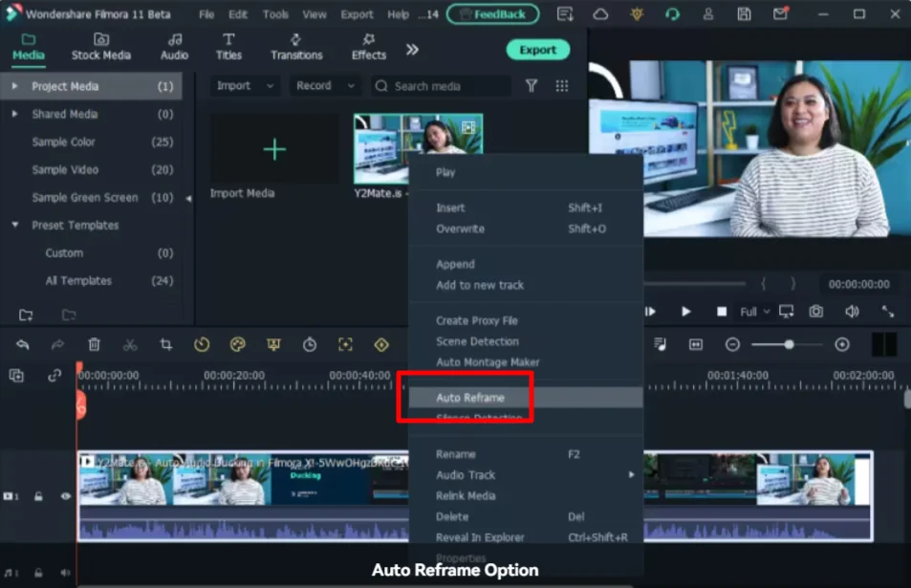Toggle video track 1 visibility eye
This screenshot has width=911, height=588.
66,496
